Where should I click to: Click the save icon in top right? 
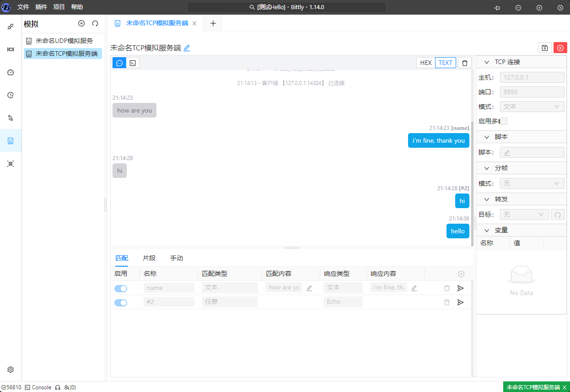pos(544,48)
